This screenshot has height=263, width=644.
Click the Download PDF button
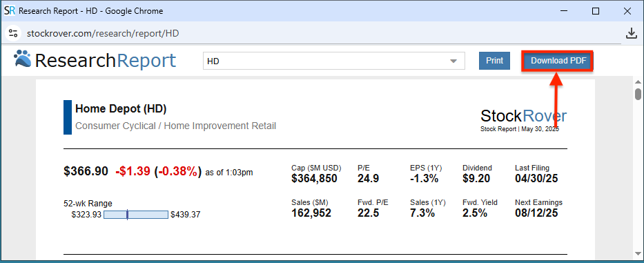pyautogui.click(x=557, y=61)
